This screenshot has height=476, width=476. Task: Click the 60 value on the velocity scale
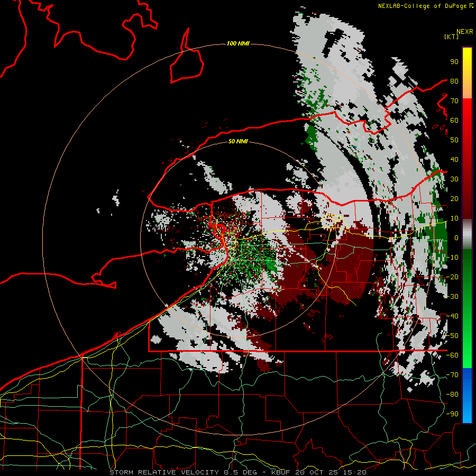coord(454,120)
